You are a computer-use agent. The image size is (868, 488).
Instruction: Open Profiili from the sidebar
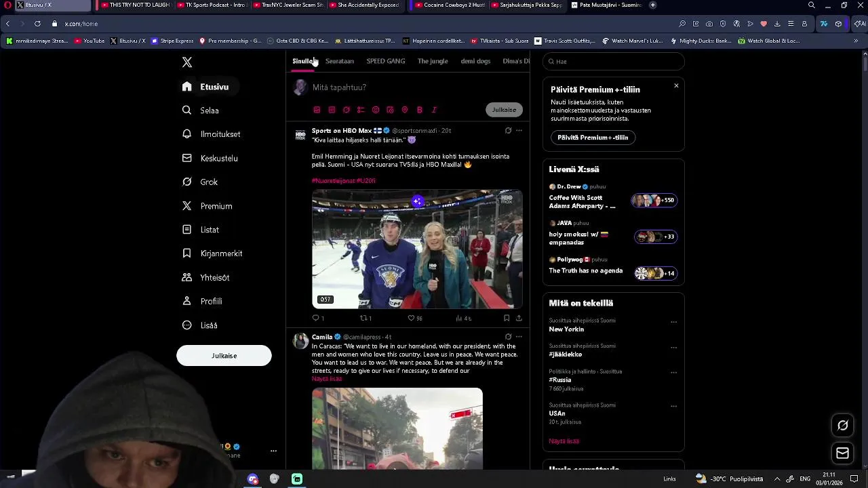(202, 301)
